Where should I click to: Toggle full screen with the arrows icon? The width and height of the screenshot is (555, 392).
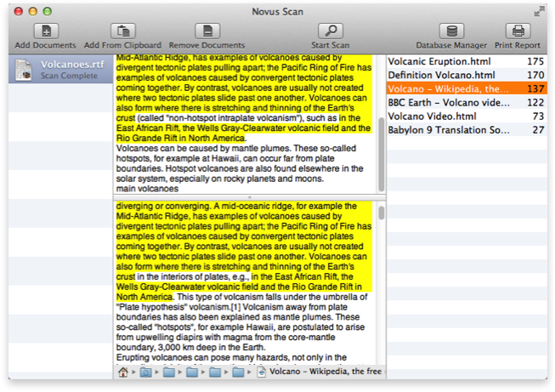(x=539, y=11)
